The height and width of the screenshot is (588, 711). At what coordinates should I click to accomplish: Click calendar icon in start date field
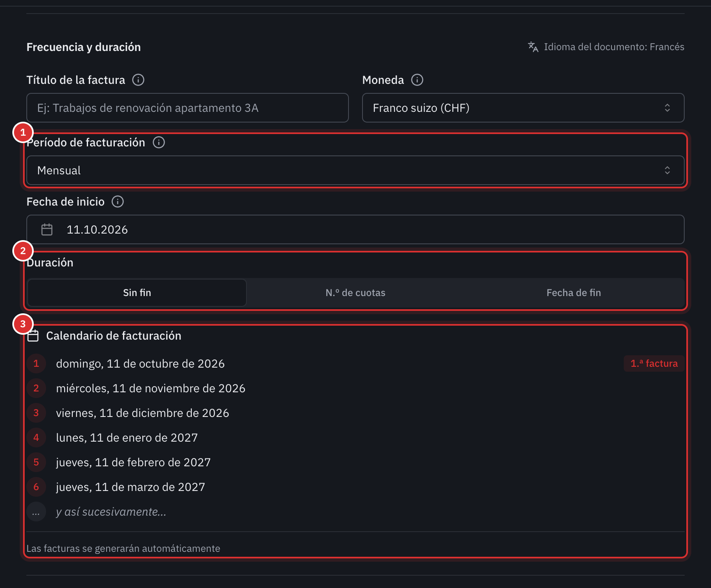pyautogui.click(x=47, y=229)
